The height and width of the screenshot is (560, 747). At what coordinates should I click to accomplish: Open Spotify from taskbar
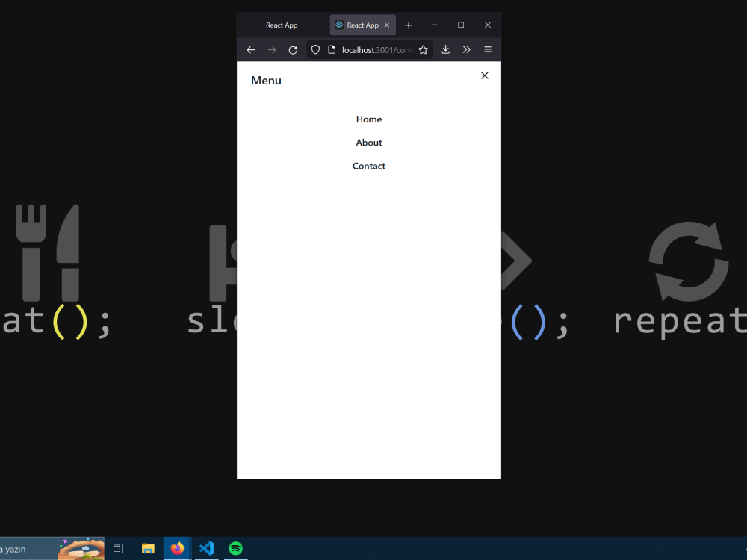(x=236, y=549)
